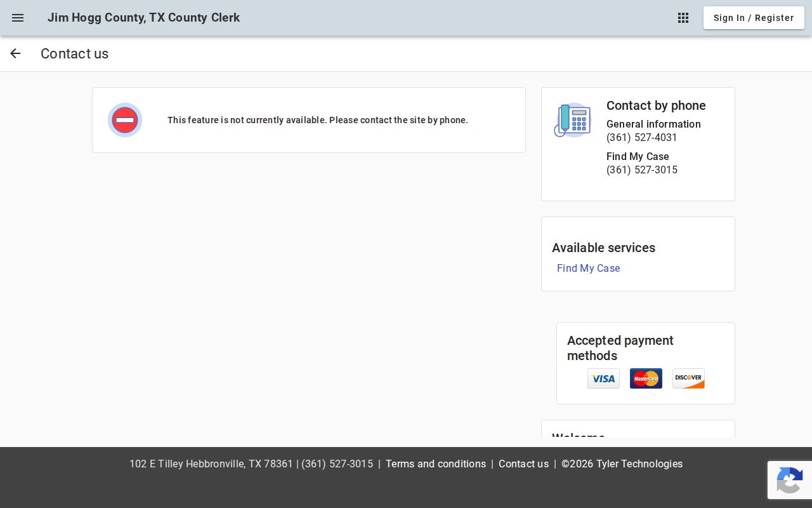Screen dimensions: 812x508
Task: Click the General information label
Action: [653, 124]
